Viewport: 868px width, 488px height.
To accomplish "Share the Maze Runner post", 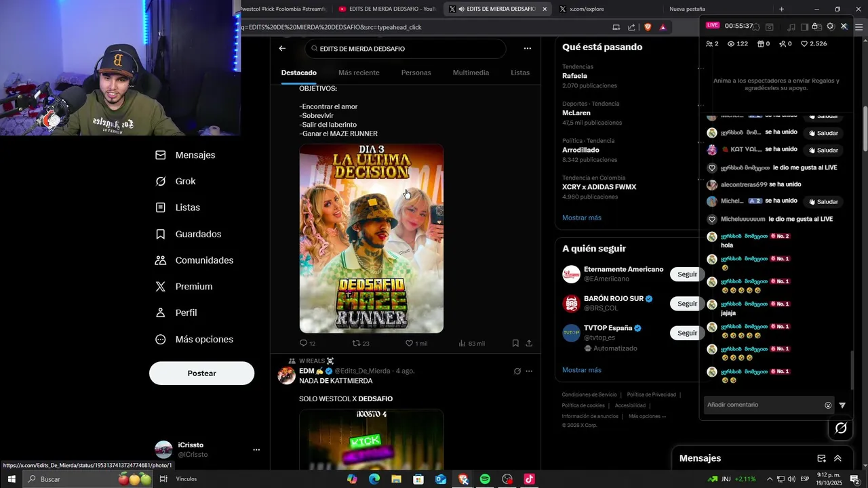I will coord(529,343).
